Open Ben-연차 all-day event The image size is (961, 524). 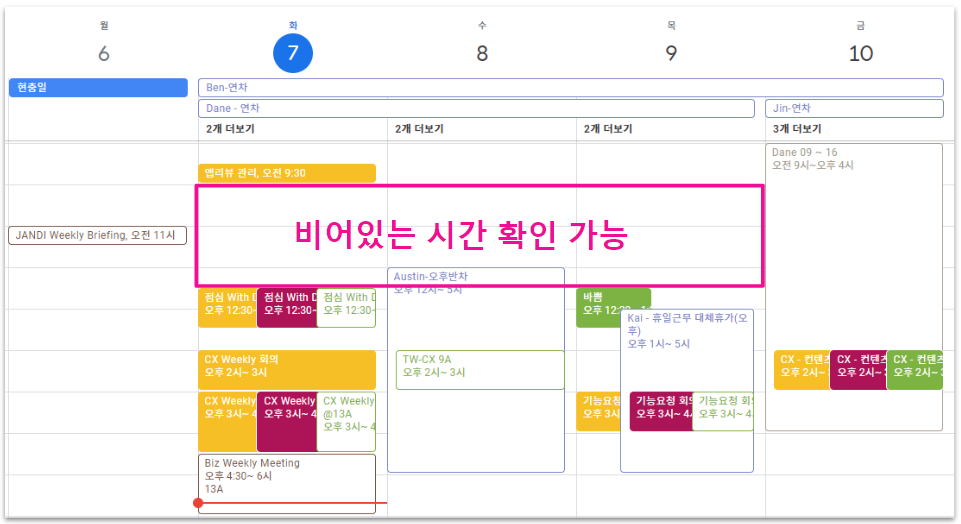coord(570,88)
